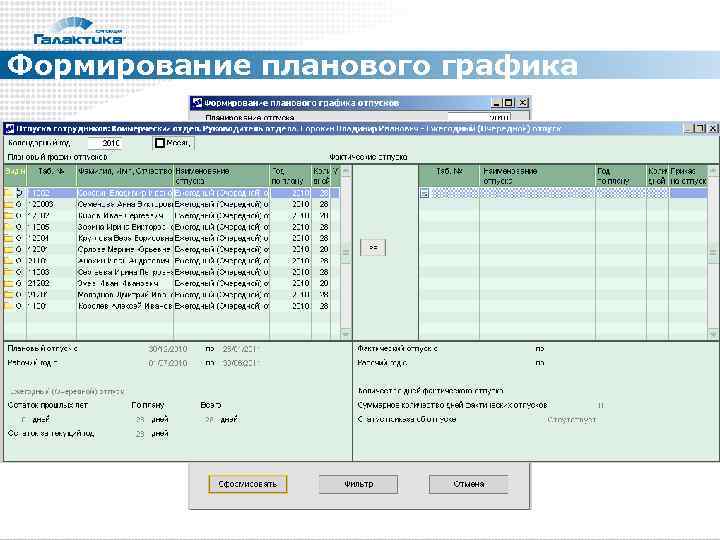Click folder icon in Ирина Петровна row
The image size is (720, 540).
[8, 272]
